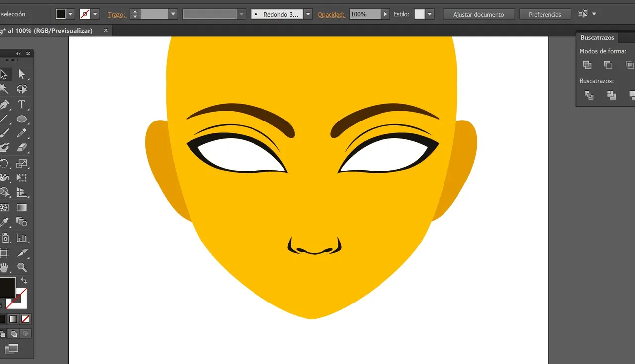
Task: Select the Paintbrush tool
Action: point(4,133)
